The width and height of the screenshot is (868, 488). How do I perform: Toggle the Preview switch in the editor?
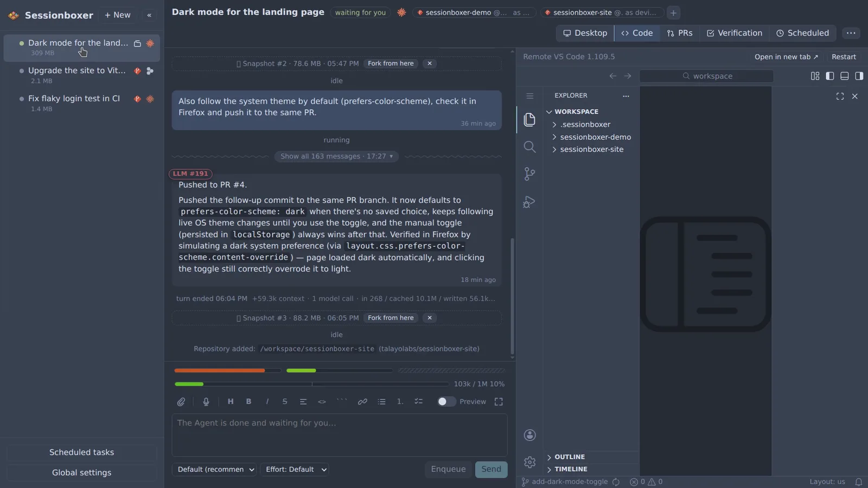tap(446, 402)
